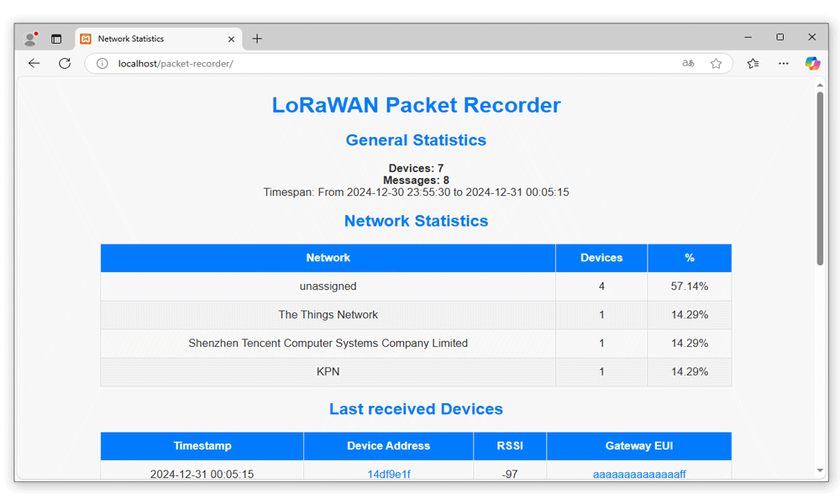The width and height of the screenshot is (840, 504).
Task: Click the Devices: 7 statistic
Action: (417, 168)
